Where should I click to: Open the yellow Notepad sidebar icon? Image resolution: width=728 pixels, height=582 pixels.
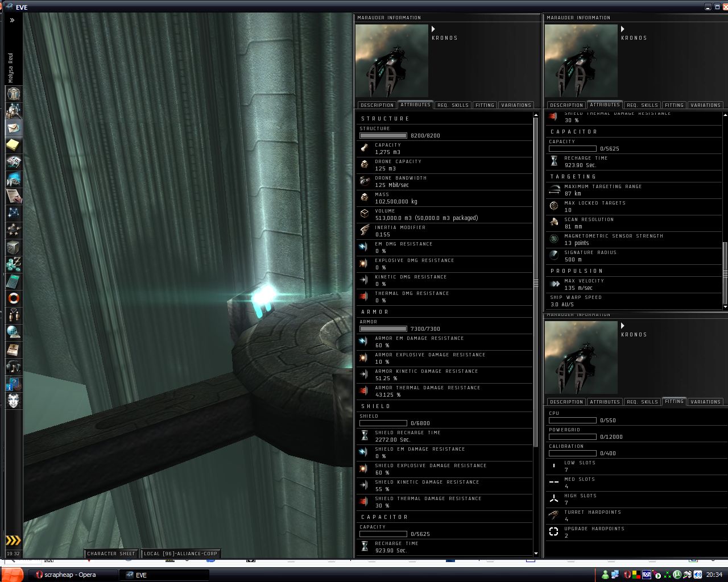point(14,145)
